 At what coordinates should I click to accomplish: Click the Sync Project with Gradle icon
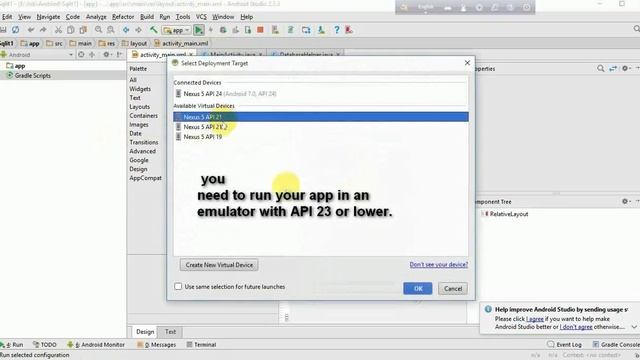point(291,30)
